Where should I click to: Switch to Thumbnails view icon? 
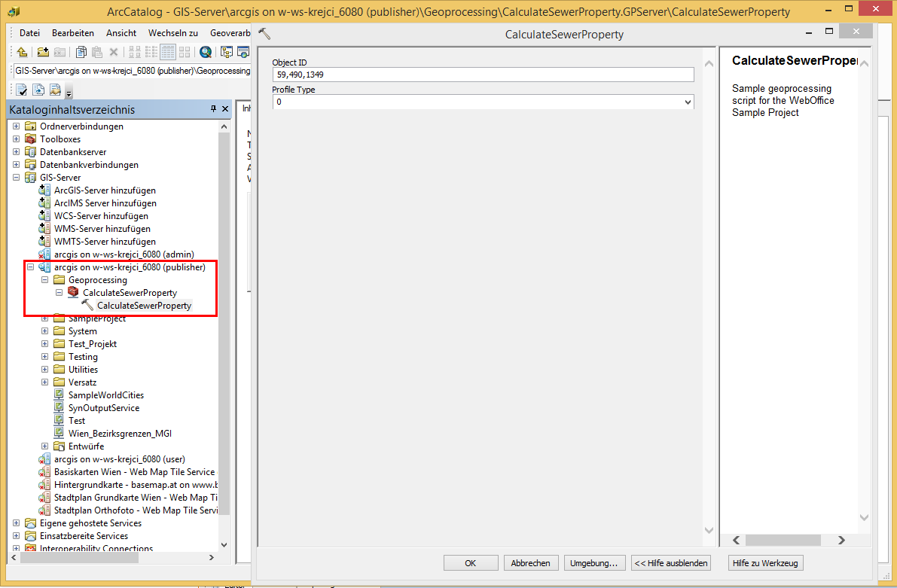[x=183, y=51]
